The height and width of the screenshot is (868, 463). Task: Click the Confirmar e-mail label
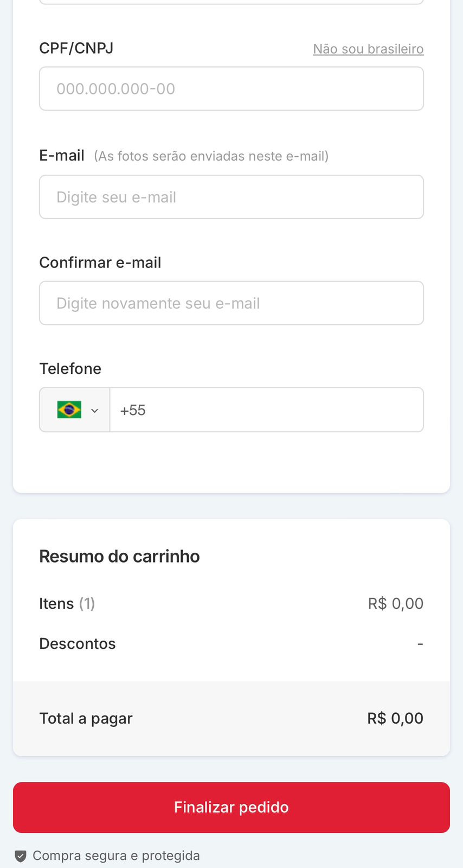(100, 263)
